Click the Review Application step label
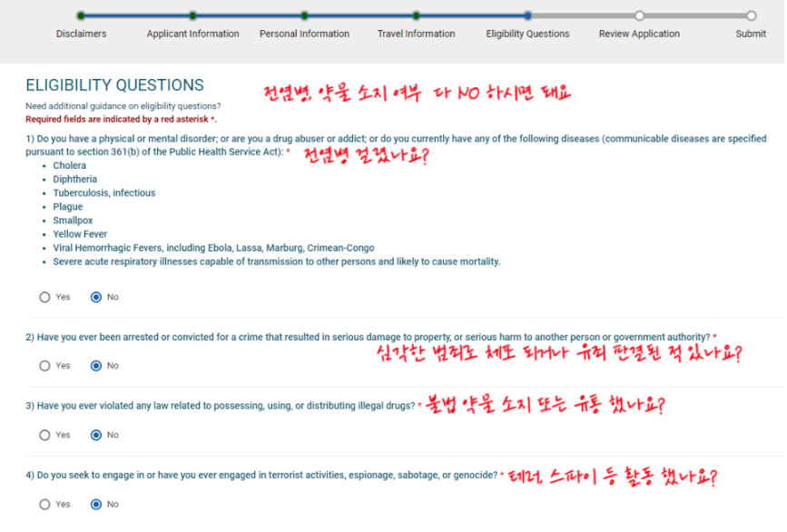The image size is (787, 532). pyautogui.click(x=640, y=33)
